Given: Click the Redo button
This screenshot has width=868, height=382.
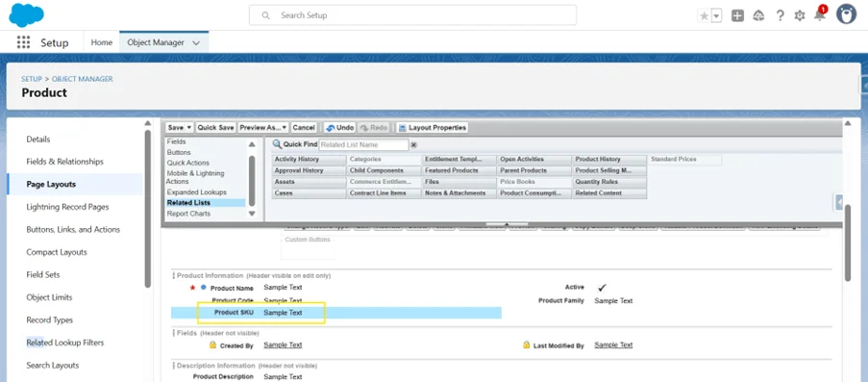Looking at the screenshot, I should click(374, 128).
